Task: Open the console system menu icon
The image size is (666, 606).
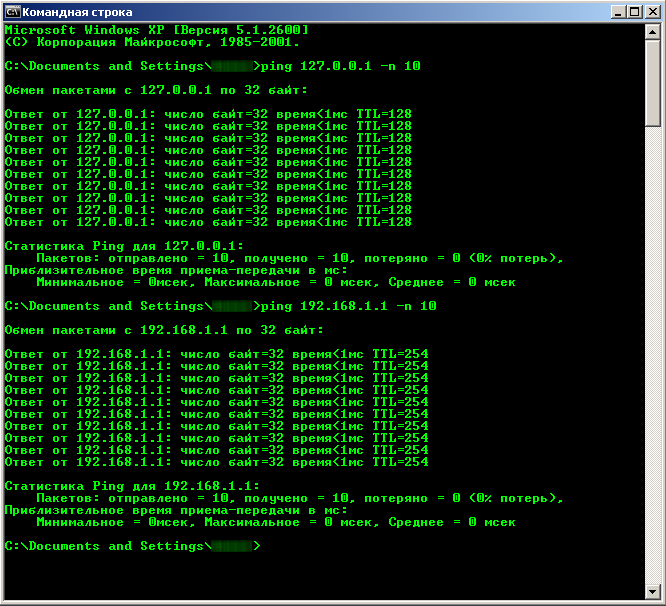Action: (13, 12)
